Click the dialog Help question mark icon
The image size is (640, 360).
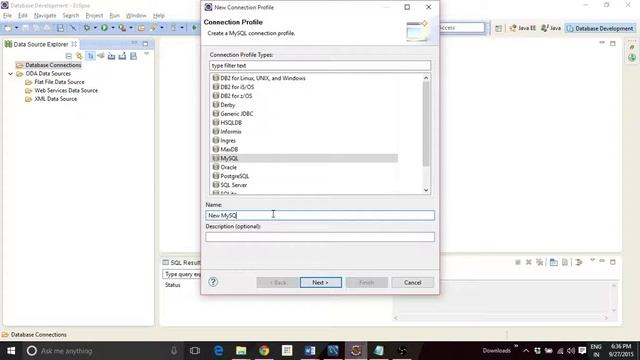pos(213,282)
